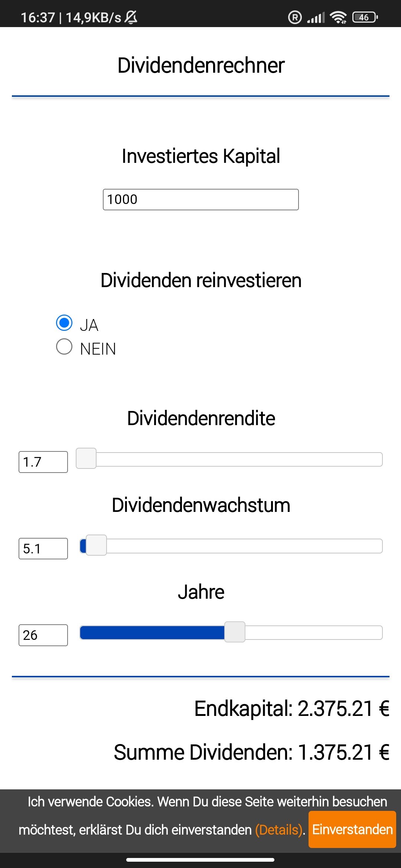Open the cookie Details link
401x868 pixels.
click(279, 830)
